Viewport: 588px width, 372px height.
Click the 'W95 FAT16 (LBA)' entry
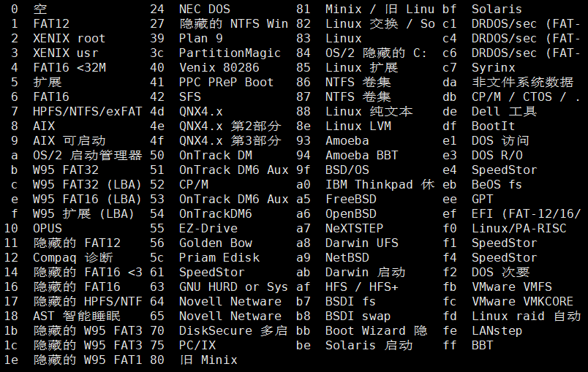87,199
